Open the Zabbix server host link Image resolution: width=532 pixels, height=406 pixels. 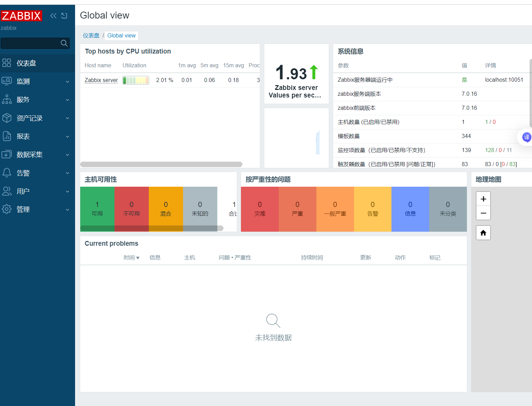[101, 80]
